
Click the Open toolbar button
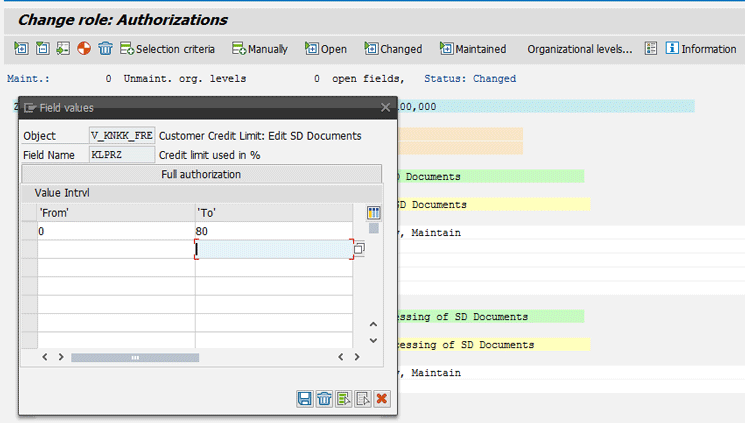point(326,49)
